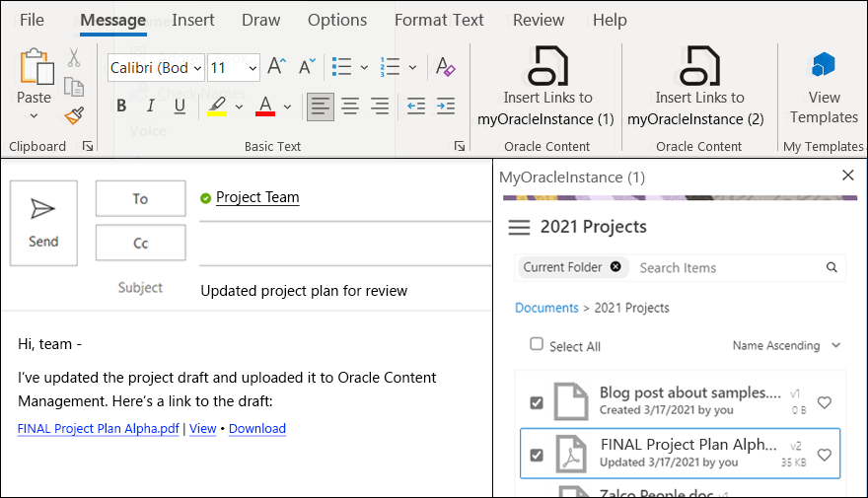868x498 pixels.
Task: Send the email
Action: (43, 223)
